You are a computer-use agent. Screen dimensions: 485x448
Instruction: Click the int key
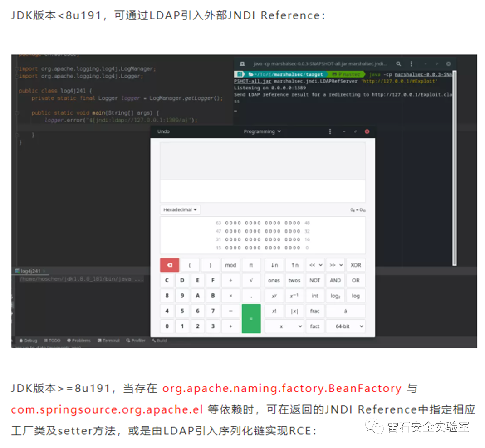pos(315,296)
